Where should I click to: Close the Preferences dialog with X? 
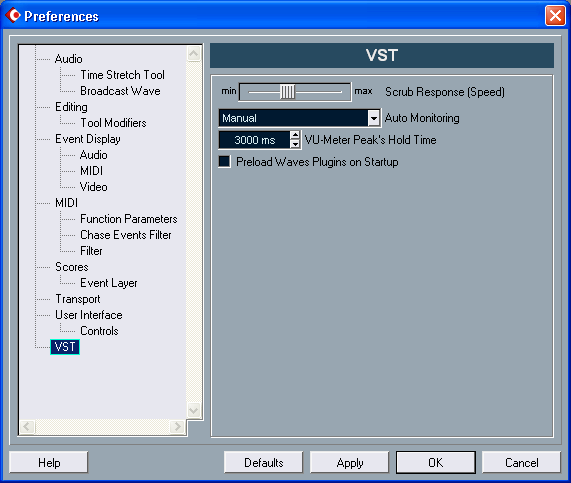[x=555, y=16]
